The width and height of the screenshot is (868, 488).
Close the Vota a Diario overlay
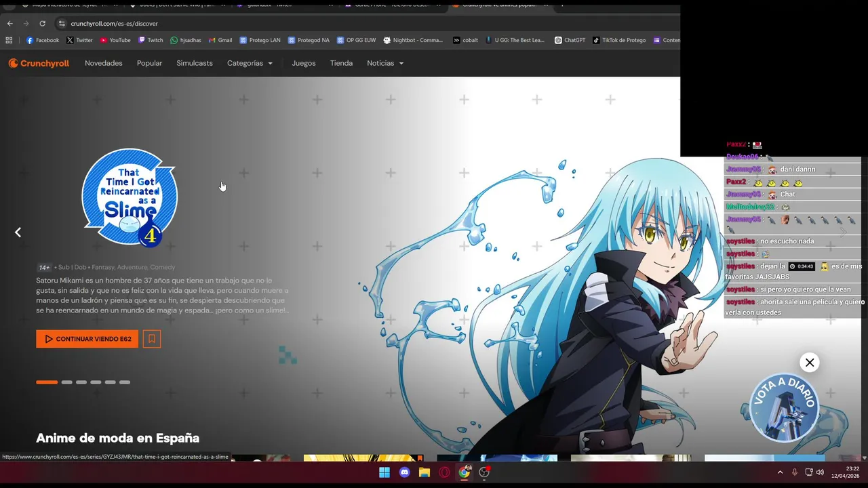809,363
